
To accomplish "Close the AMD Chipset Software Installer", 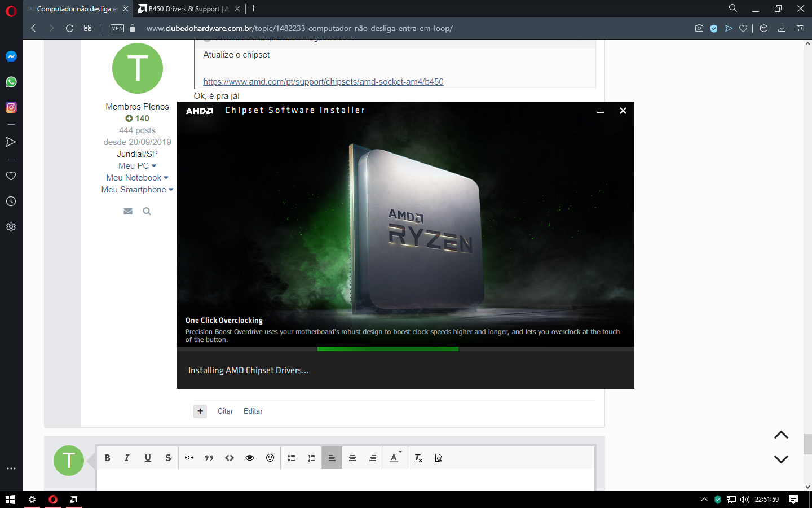I will click(623, 111).
